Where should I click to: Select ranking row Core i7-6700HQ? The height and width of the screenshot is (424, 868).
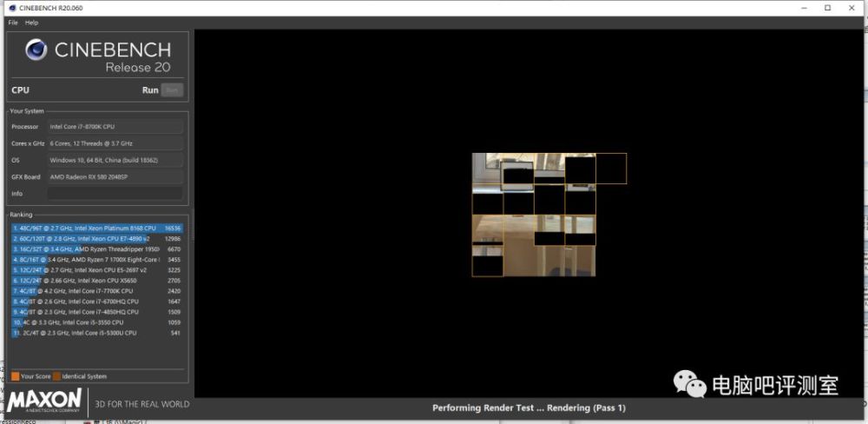tap(97, 301)
